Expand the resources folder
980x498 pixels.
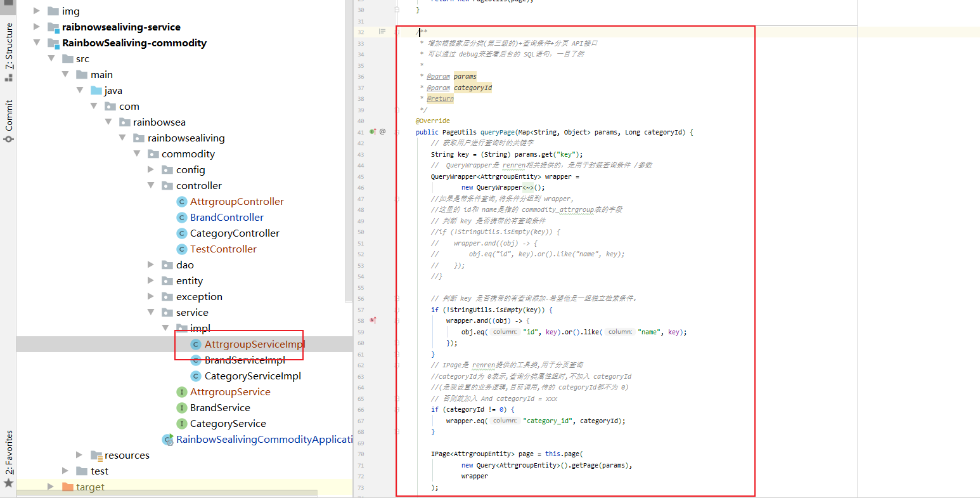[x=78, y=455]
